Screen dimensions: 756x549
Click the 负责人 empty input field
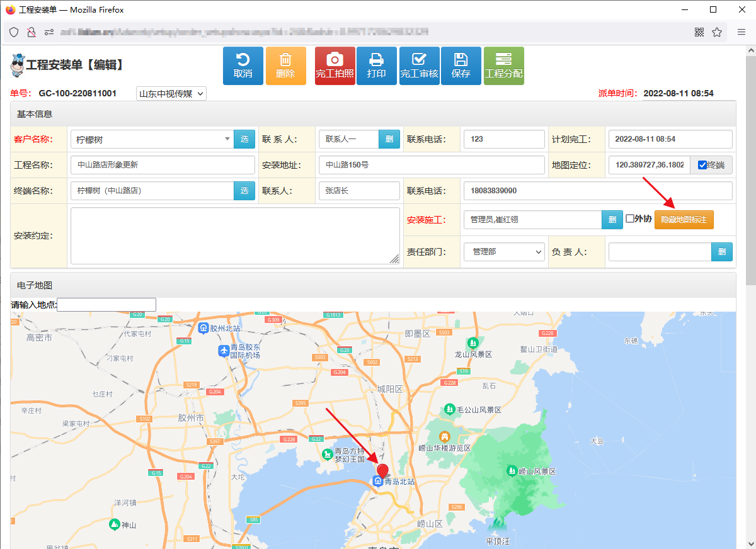[x=660, y=252]
